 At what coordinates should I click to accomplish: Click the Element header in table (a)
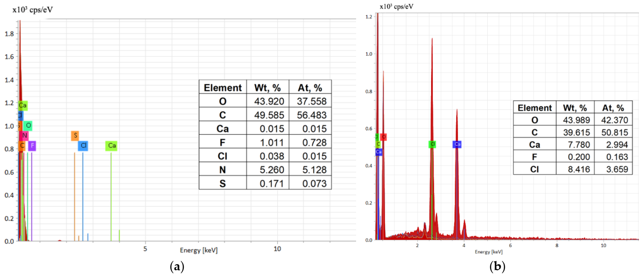pos(223,88)
